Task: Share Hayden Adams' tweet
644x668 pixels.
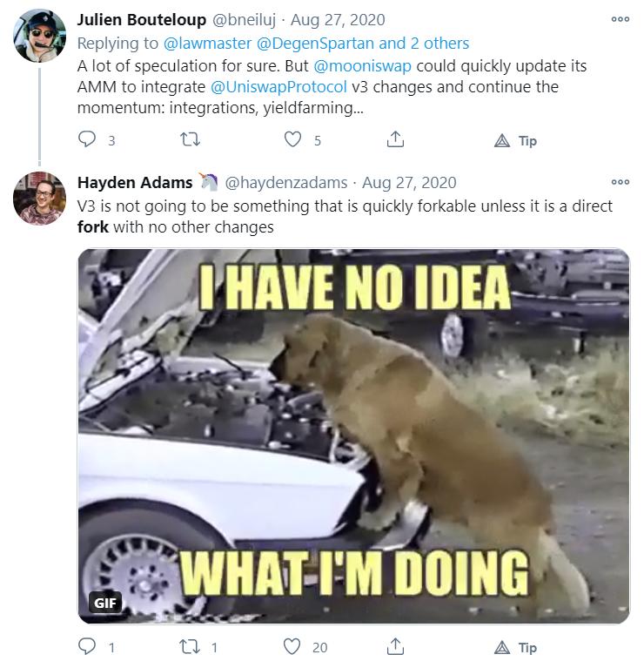Action: pyautogui.click(x=395, y=647)
